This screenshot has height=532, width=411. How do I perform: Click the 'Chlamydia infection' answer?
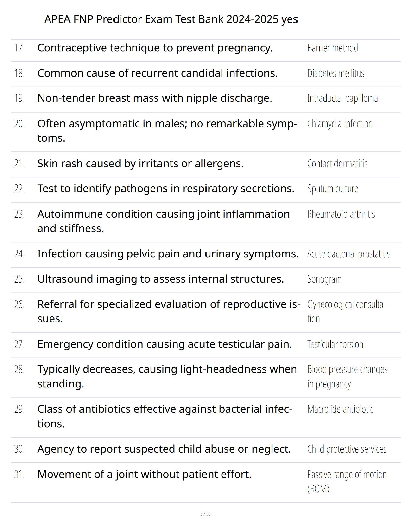(x=339, y=124)
